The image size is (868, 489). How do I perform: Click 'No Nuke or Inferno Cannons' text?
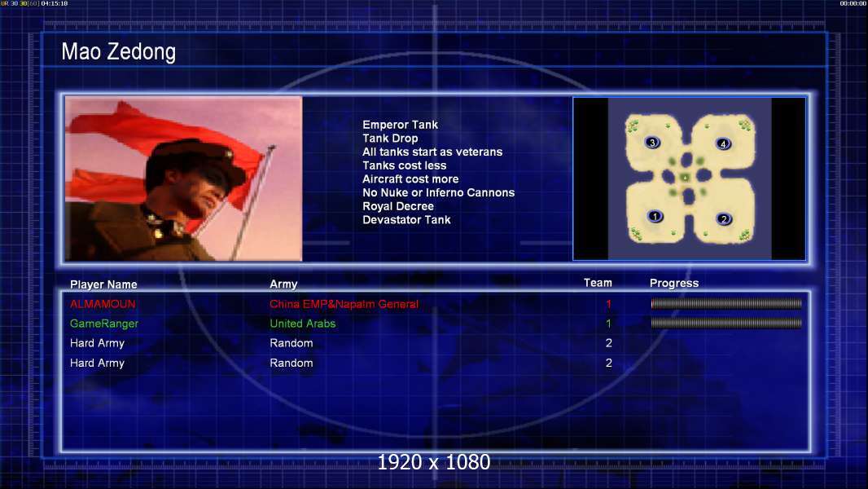438,192
